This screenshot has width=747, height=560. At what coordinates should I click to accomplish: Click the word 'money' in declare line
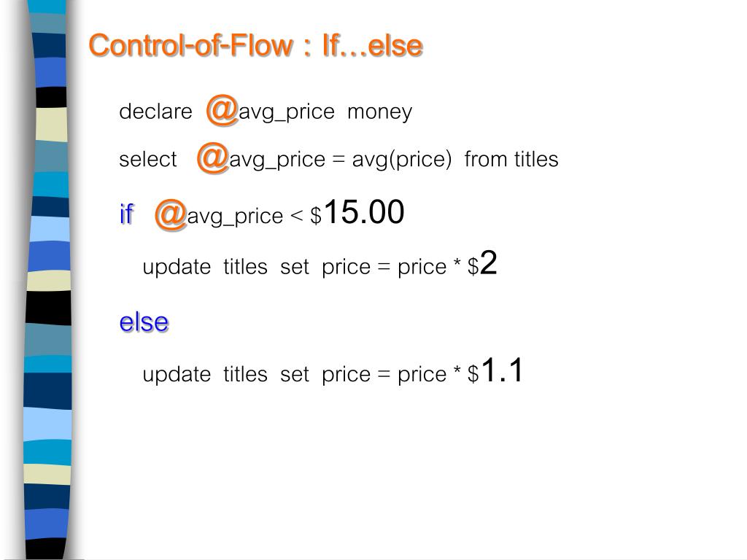pos(379,113)
